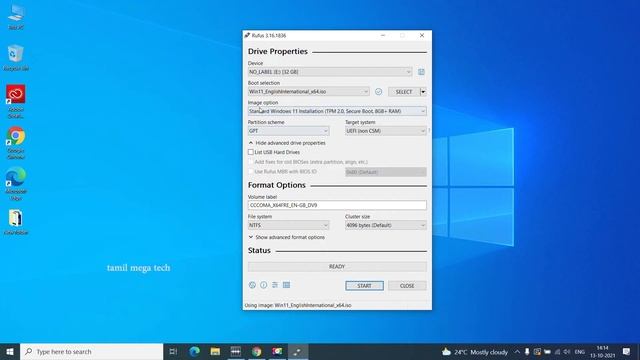
Task: Open the Boot selection dropdown
Action: pyautogui.click(x=309, y=91)
